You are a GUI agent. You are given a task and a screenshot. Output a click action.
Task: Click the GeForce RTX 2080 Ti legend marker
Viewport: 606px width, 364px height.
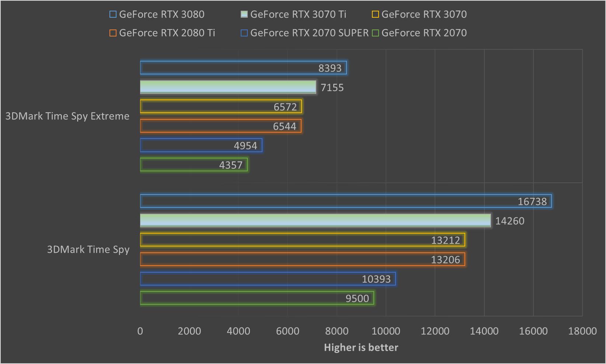point(112,33)
